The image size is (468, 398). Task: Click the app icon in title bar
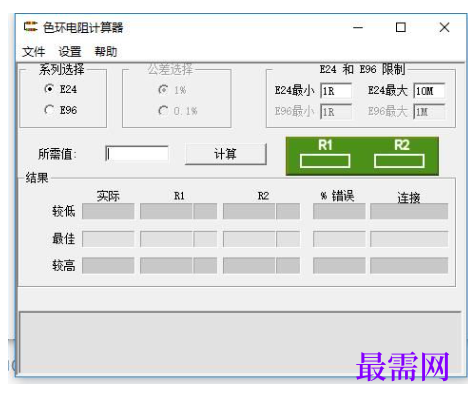[30, 27]
